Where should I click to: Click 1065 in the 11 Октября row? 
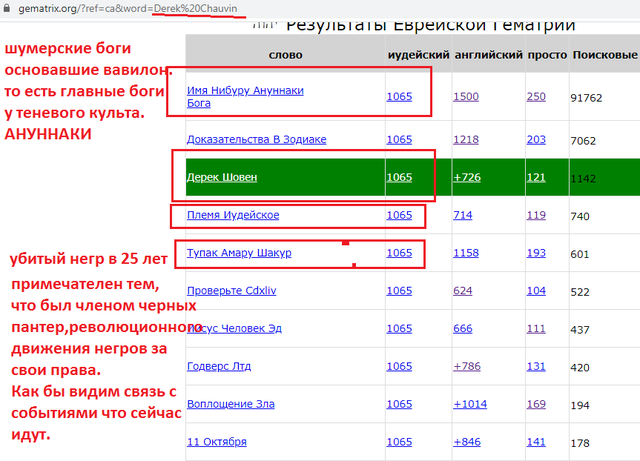(399, 442)
